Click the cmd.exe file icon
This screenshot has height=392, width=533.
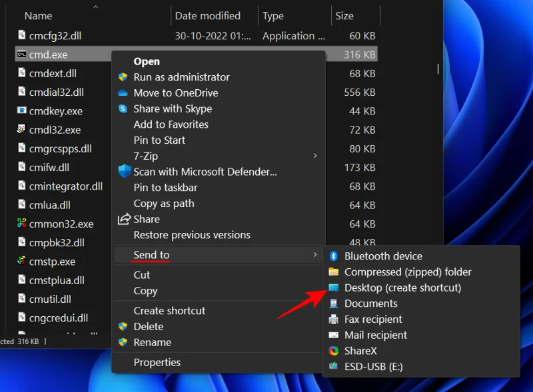pos(23,54)
